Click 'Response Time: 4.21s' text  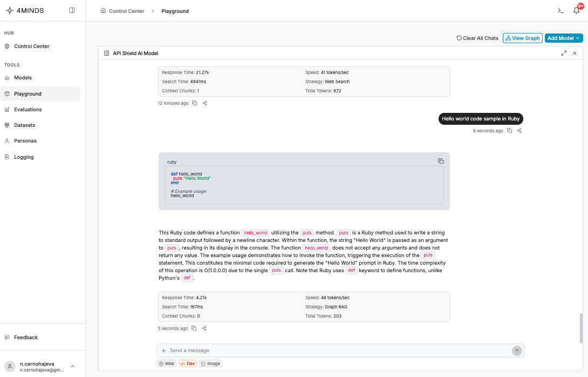pyautogui.click(x=184, y=298)
